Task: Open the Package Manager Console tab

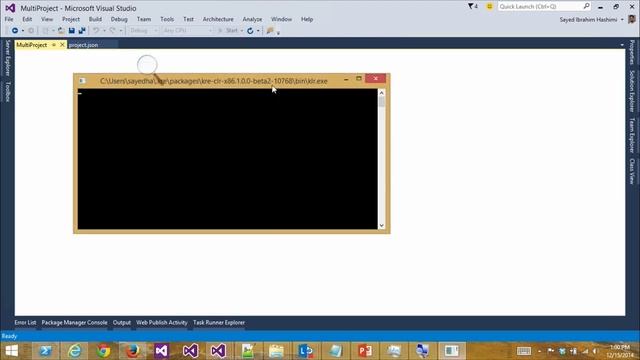Action: tap(74, 322)
